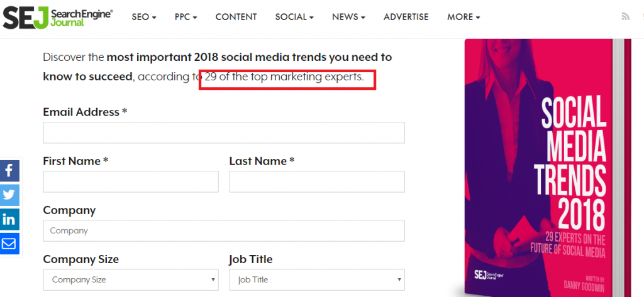Open the CONTENT menu item
644x297 pixels.
(x=236, y=17)
